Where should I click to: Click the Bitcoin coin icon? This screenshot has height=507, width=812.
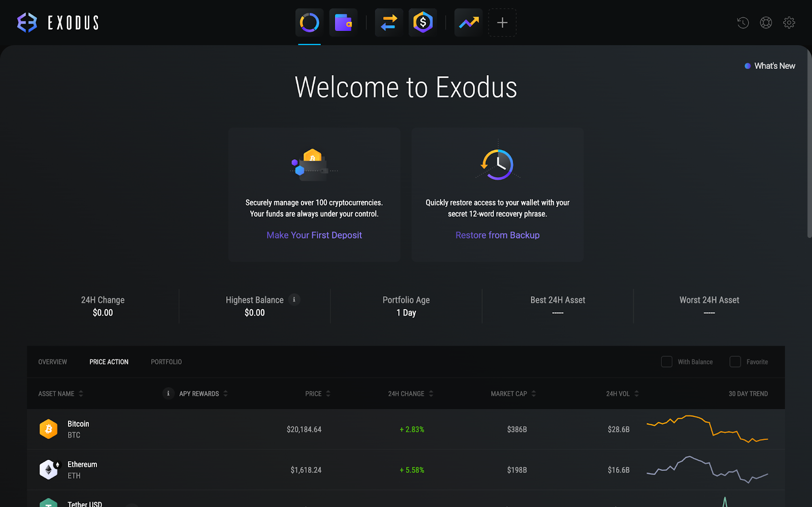[x=49, y=429]
